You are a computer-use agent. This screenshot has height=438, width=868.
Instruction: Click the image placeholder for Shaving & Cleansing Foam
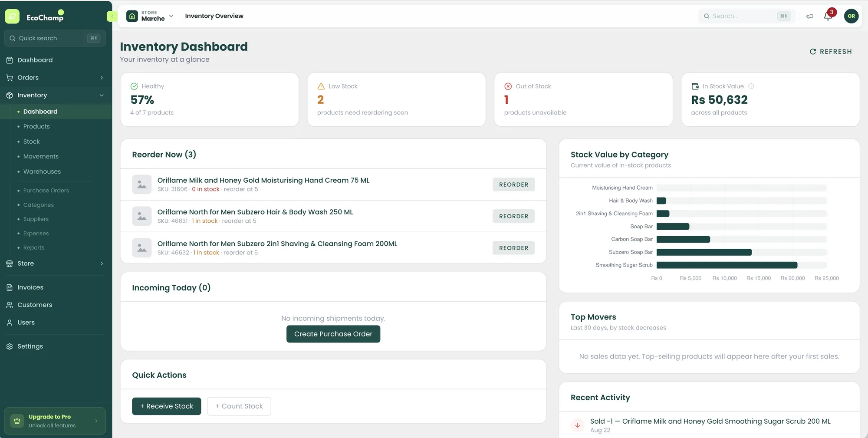pyautogui.click(x=142, y=248)
